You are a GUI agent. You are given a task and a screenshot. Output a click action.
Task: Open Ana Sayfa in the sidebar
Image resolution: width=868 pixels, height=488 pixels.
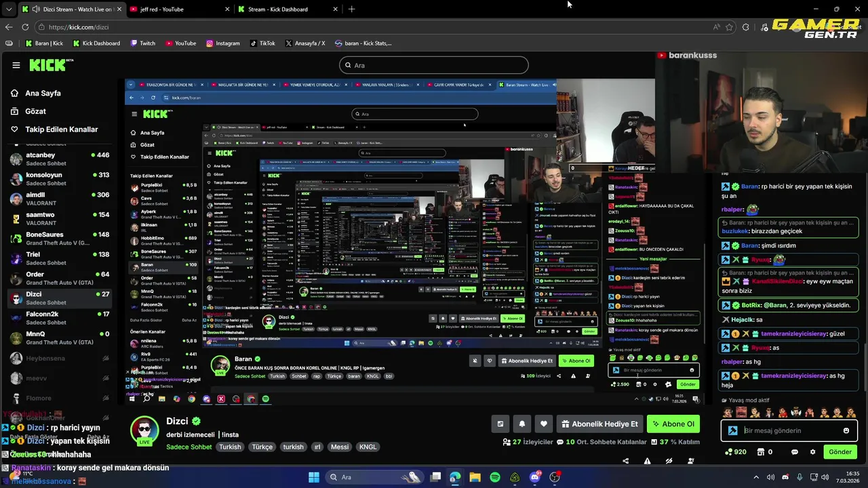tap(43, 93)
